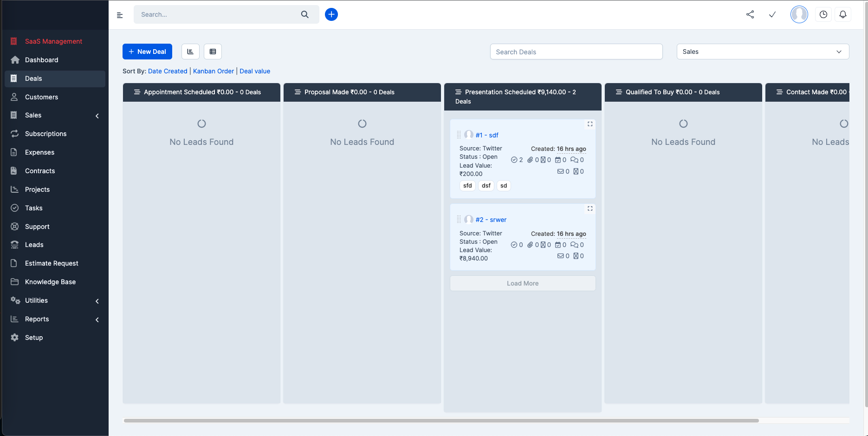Open Dashboard in the sidebar
The height and width of the screenshot is (436, 868).
point(55,60)
